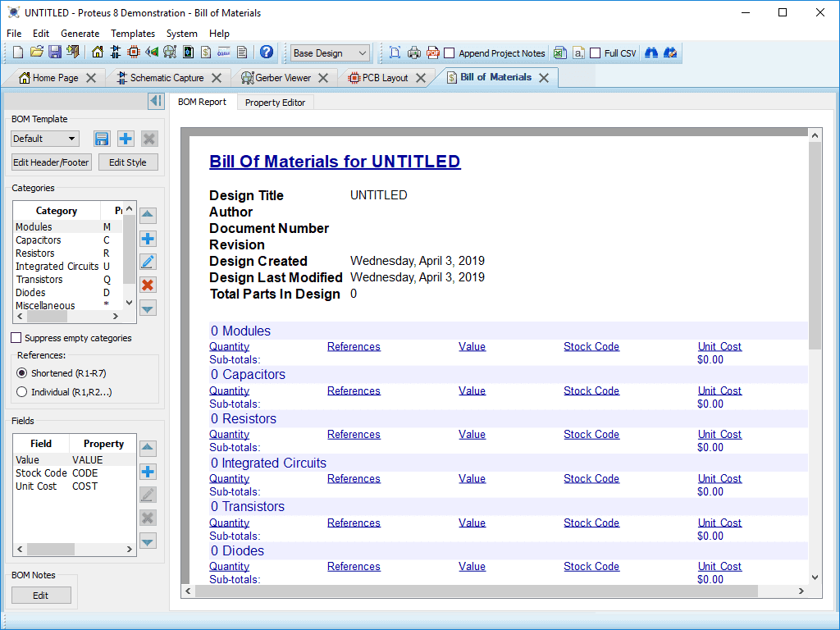Delete the selected category with red X
This screenshot has height=630, width=840.
148,285
